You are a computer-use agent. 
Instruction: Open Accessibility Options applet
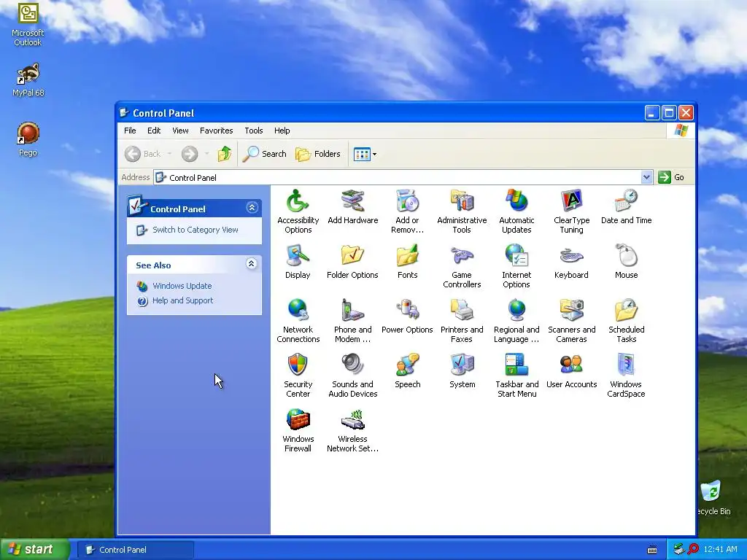(x=298, y=201)
